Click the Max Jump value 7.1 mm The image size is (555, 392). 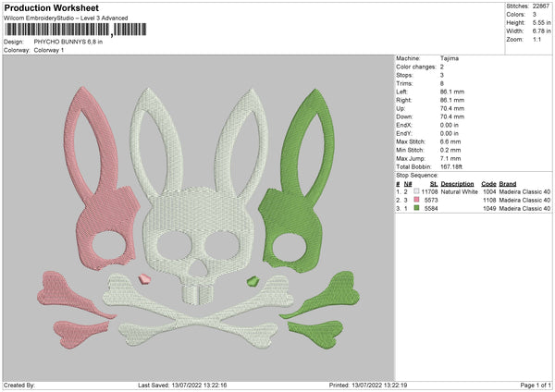coord(450,159)
